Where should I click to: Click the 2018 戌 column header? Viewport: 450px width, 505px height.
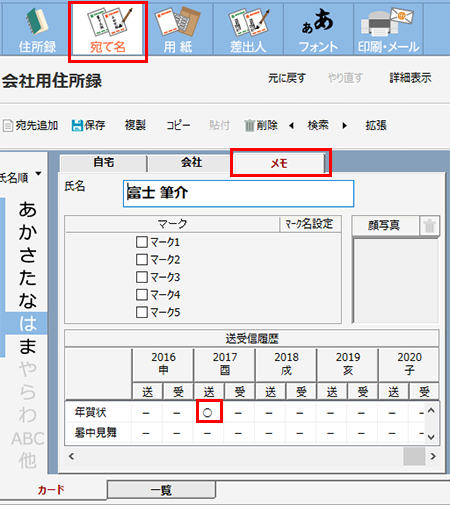pos(286,364)
